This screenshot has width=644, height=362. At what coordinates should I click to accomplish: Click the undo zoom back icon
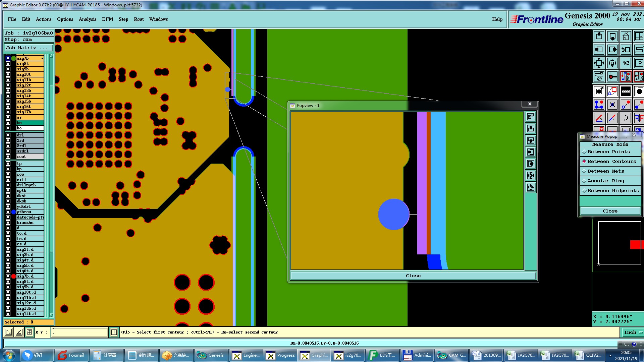pos(626,50)
